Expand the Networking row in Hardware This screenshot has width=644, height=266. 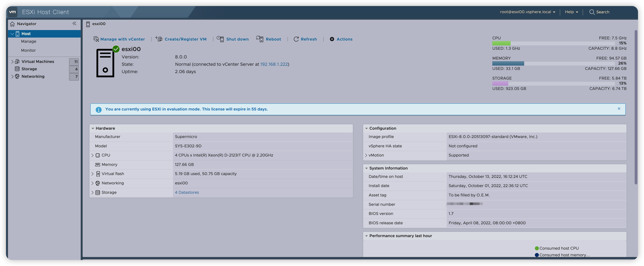click(x=92, y=183)
